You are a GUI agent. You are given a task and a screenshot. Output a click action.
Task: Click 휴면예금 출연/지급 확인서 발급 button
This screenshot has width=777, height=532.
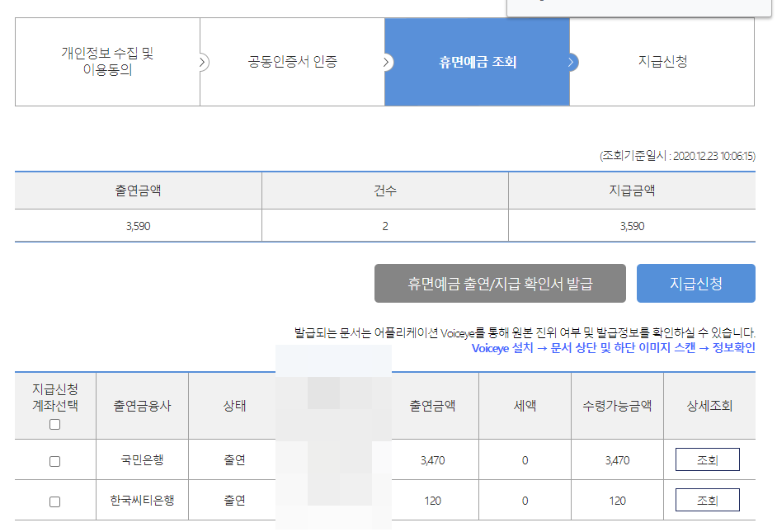(x=500, y=284)
